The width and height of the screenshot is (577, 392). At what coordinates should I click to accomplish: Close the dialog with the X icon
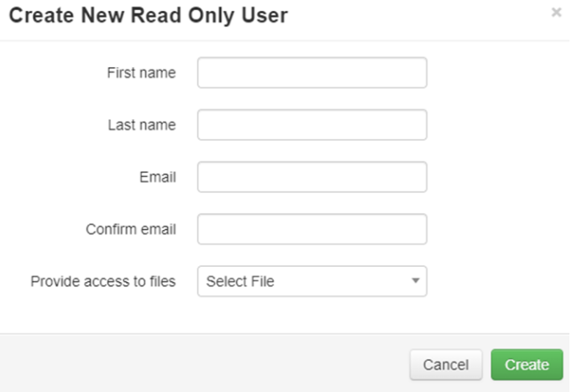(556, 13)
